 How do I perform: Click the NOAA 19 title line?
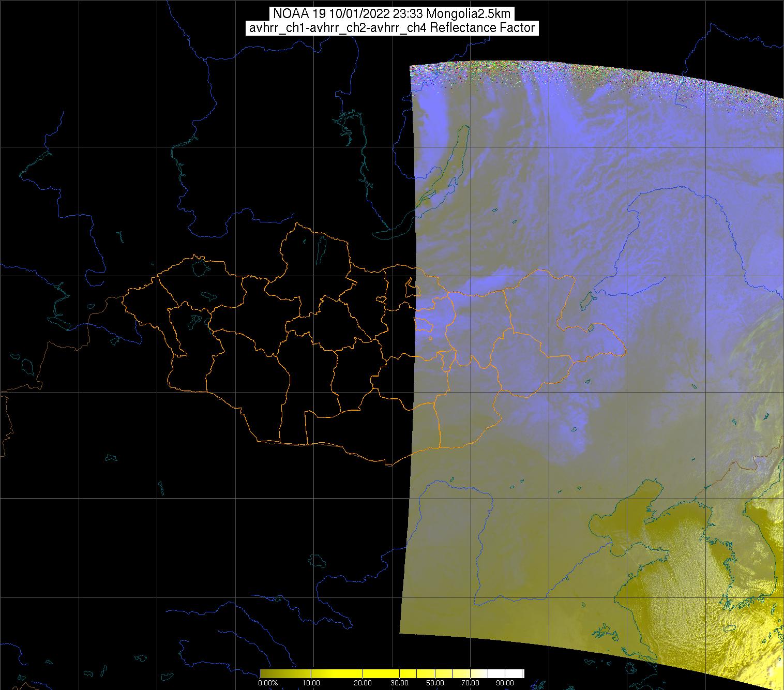pyautogui.click(x=391, y=14)
